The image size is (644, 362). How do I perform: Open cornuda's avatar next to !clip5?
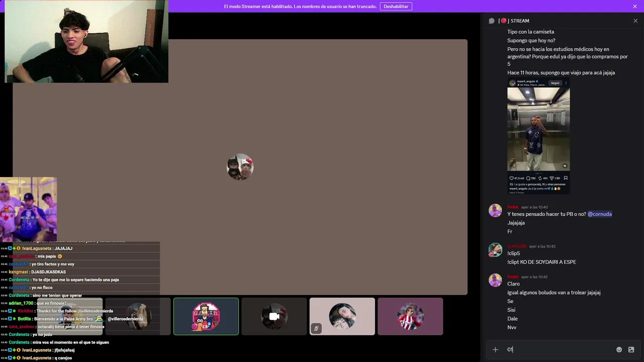click(496, 249)
